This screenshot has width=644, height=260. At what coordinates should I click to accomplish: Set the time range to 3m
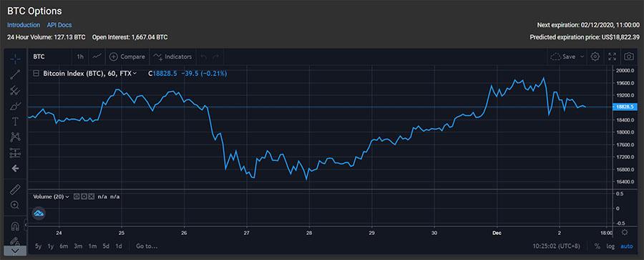pos(78,246)
